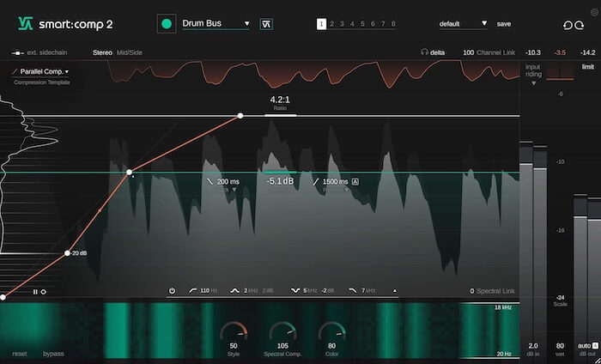Click the bypass button
Image resolution: width=601 pixels, height=364 pixels.
(53, 354)
